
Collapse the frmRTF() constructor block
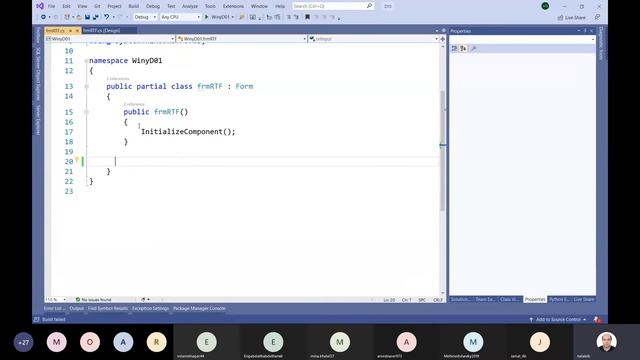pos(86,112)
